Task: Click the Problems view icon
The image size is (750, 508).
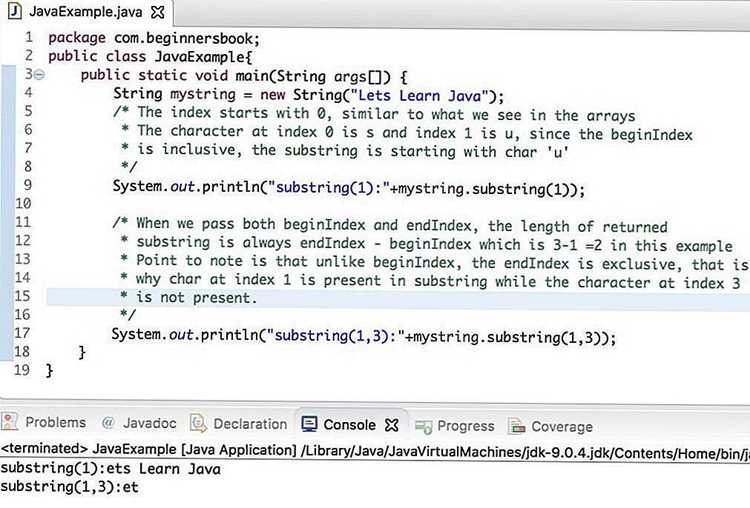Action: (x=10, y=422)
